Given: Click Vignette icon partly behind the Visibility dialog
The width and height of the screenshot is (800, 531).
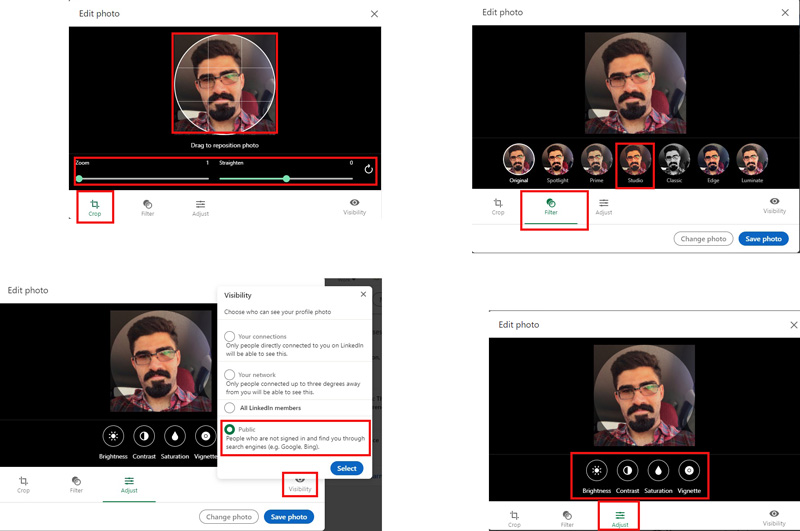Looking at the screenshot, I should click(206, 436).
